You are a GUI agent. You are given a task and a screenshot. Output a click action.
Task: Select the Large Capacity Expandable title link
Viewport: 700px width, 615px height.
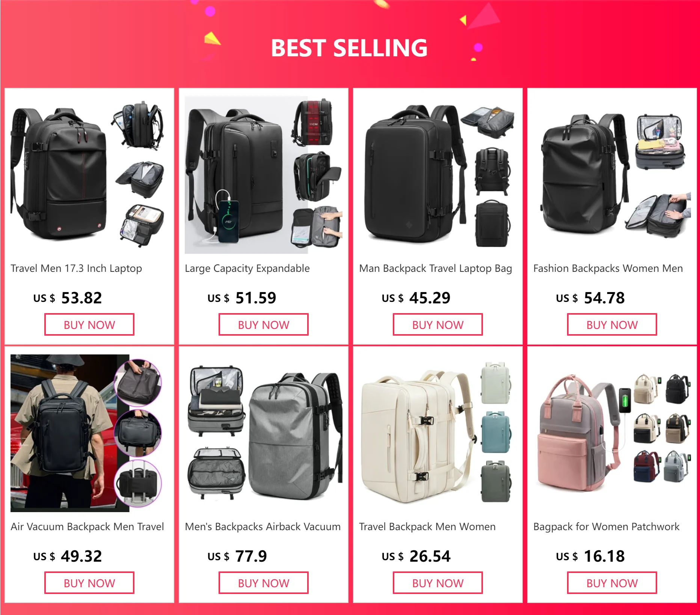(247, 268)
